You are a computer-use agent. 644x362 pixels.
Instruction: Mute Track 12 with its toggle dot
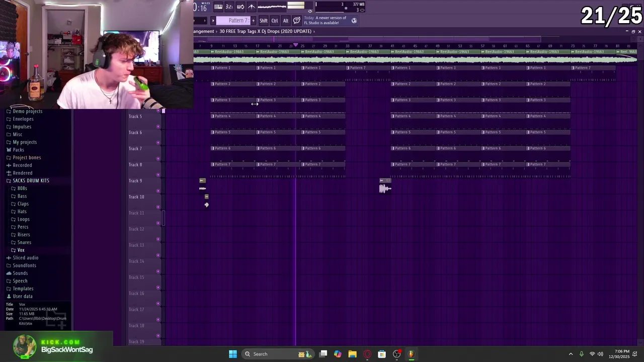point(158,239)
